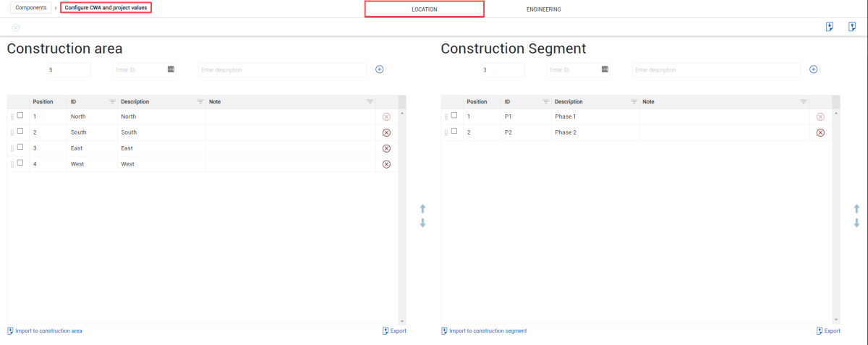This screenshot has height=345, width=868.
Task: Click the construction area description input field
Action: pos(282,70)
